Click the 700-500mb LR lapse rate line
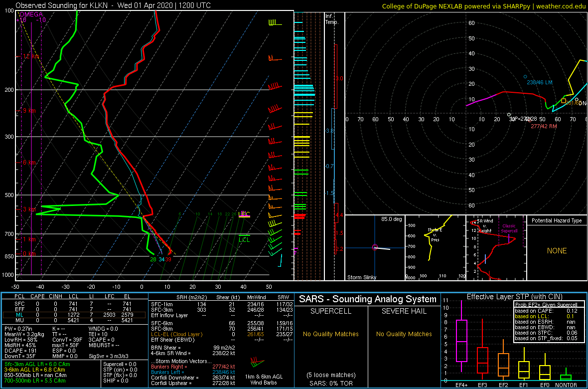588x389 pixels. [35, 381]
